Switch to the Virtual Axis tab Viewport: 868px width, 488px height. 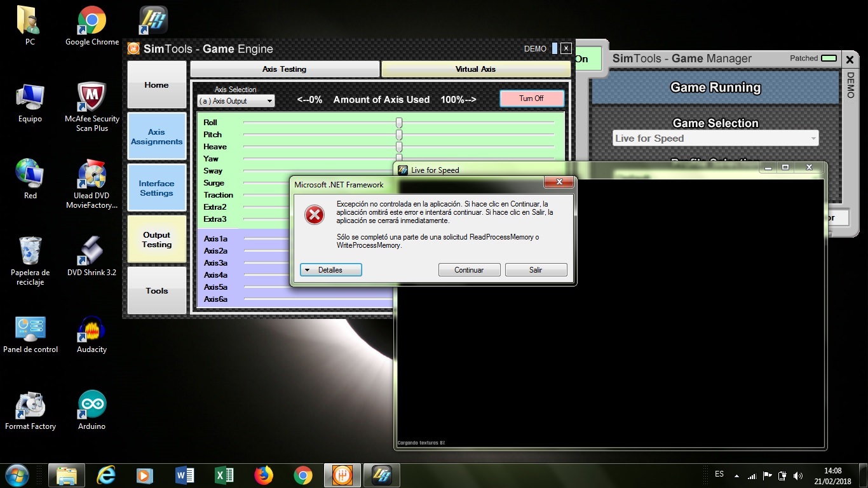[x=476, y=69]
